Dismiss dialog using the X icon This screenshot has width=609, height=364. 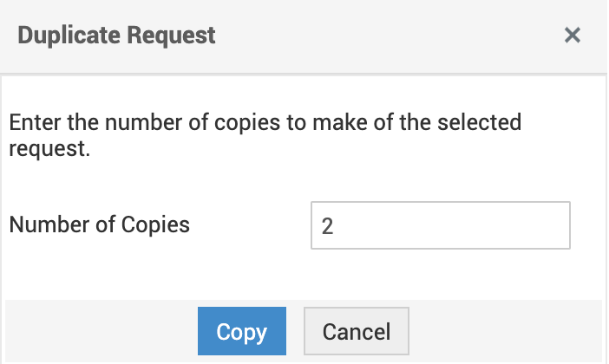(572, 36)
